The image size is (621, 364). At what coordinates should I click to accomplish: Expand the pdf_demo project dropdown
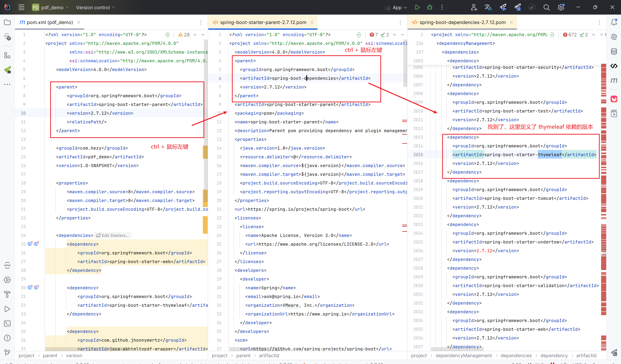click(x=50, y=7)
